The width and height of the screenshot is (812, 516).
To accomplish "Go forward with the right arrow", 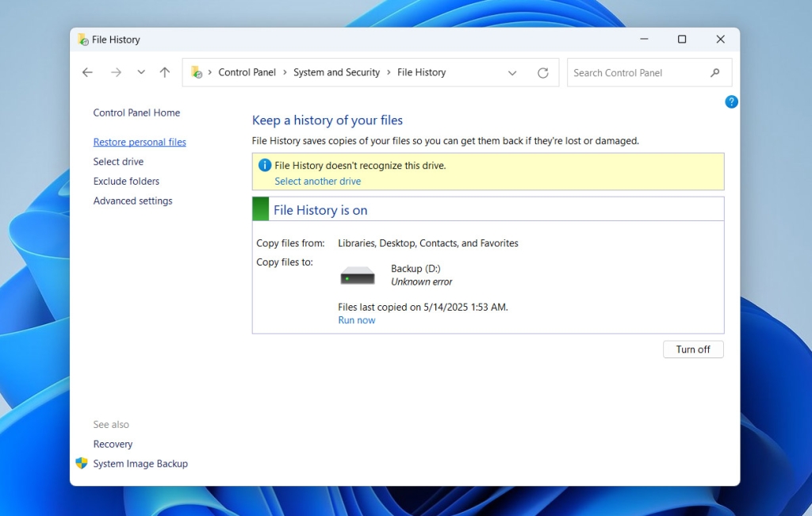I will click(116, 72).
